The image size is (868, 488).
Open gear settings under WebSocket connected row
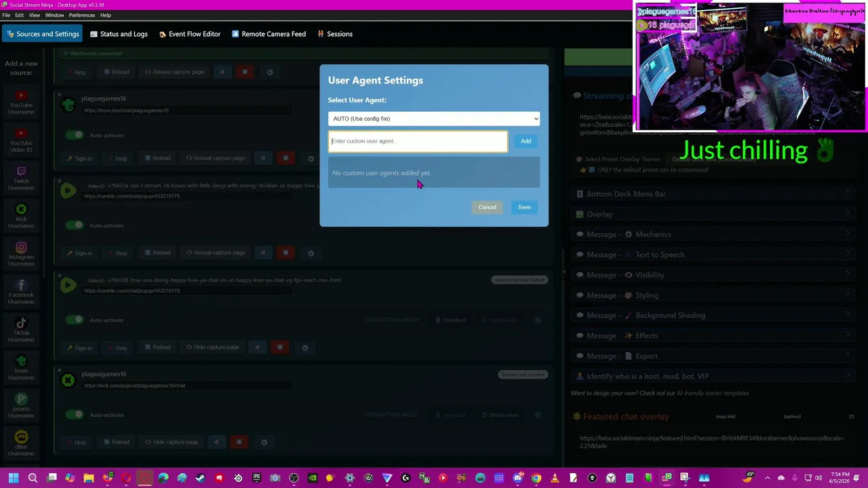click(x=270, y=73)
